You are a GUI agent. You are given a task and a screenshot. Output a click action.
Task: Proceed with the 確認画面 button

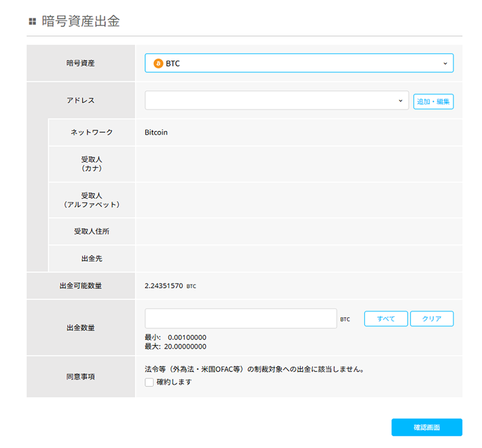pos(427,427)
